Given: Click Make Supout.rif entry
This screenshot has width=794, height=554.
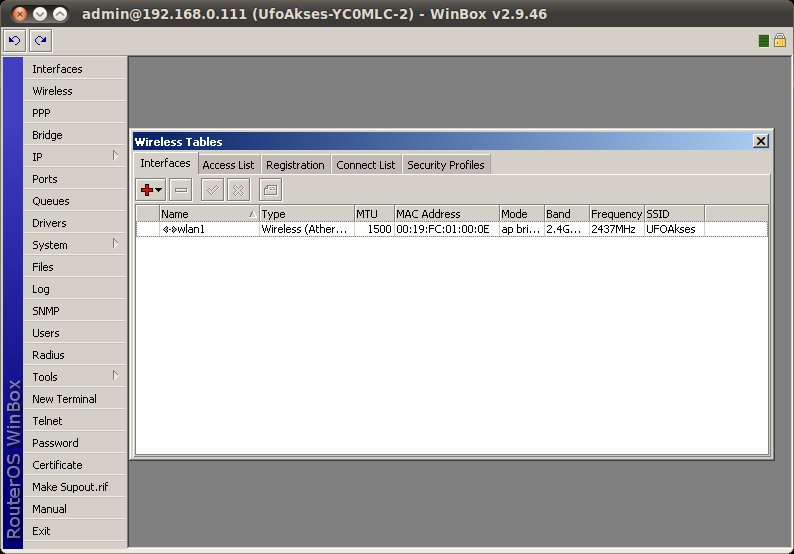Looking at the screenshot, I should 75,487.
